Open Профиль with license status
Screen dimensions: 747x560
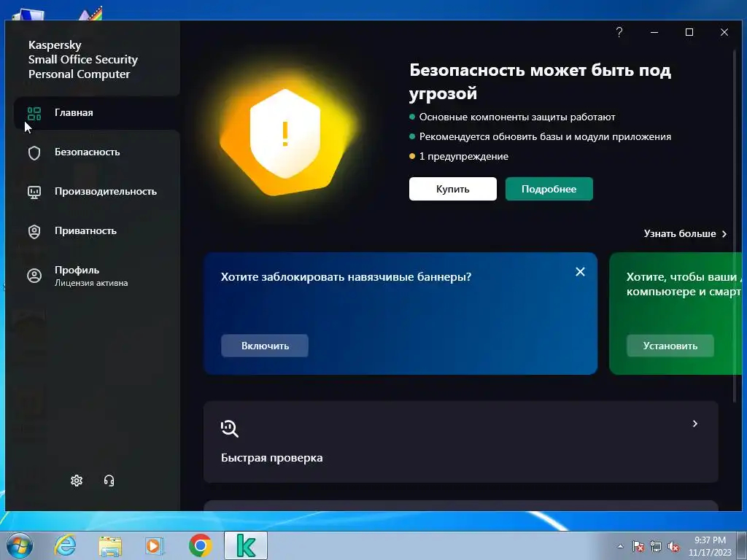(x=97, y=276)
